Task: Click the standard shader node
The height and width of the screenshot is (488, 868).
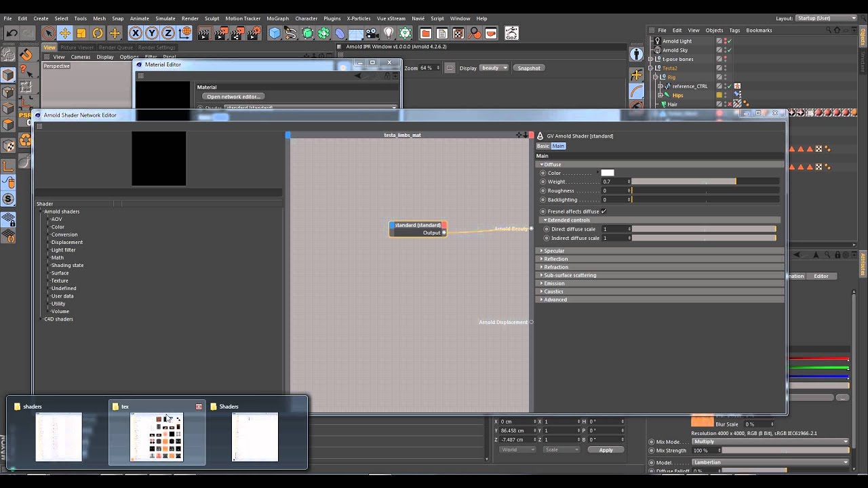Action: click(418, 229)
